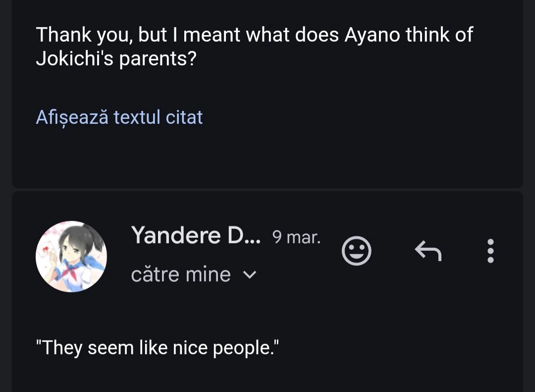Click the word "Ayano" in the message
Viewport: 535px width, 392px height.
pos(372,35)
